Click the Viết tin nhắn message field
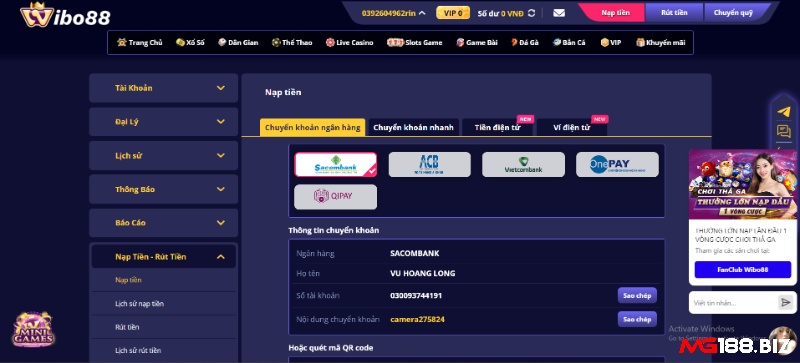This screenshot has height=363, width=800. (x=735, y=303)
